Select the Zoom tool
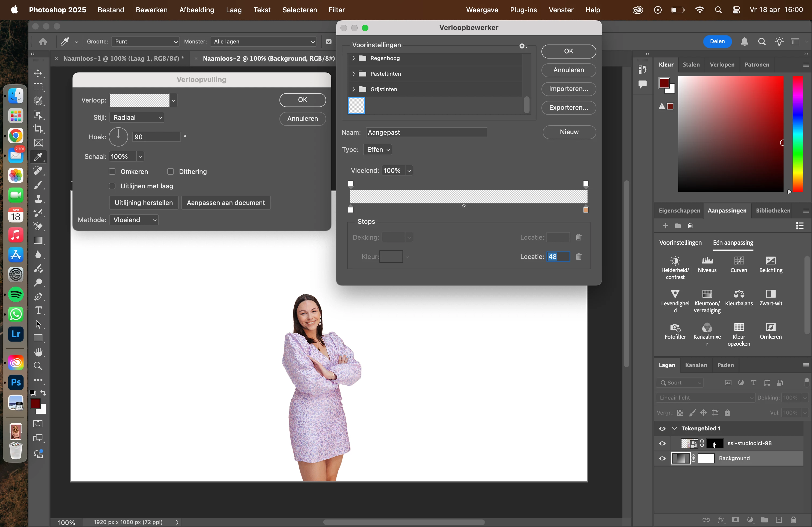 pyautogui.click(x=38, y=366)
